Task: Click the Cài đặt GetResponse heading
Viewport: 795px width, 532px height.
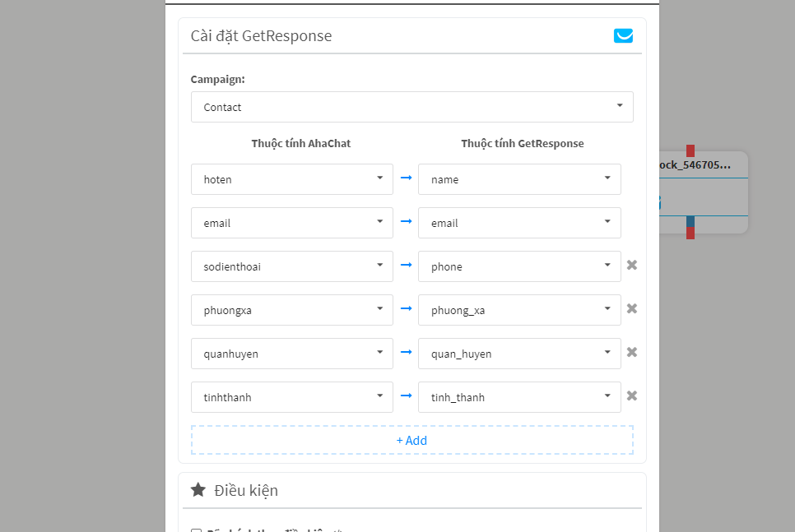Action: tap(261, 36)
